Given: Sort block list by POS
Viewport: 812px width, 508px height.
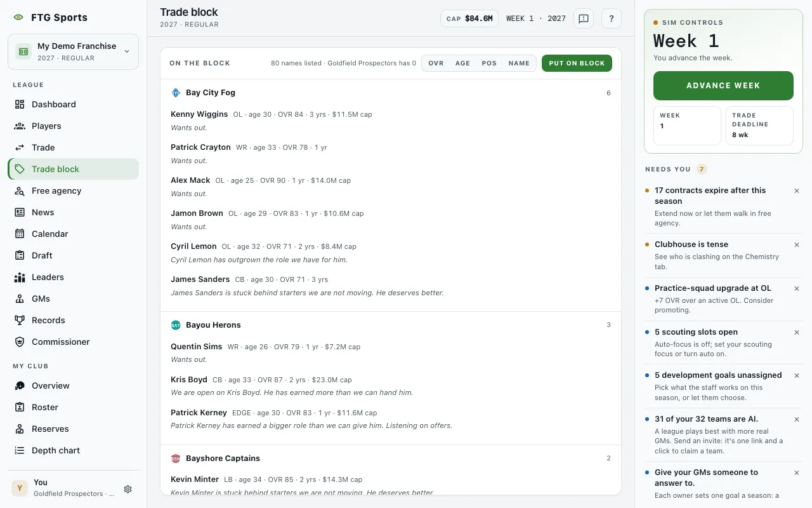Looking at the screenshot, I should tap(489, 63).
